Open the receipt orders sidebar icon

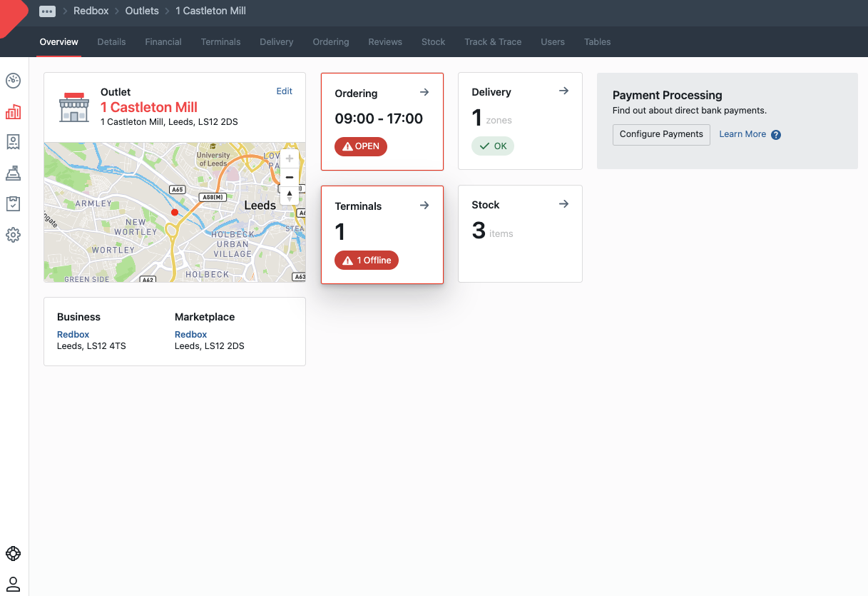coord(13,142)
